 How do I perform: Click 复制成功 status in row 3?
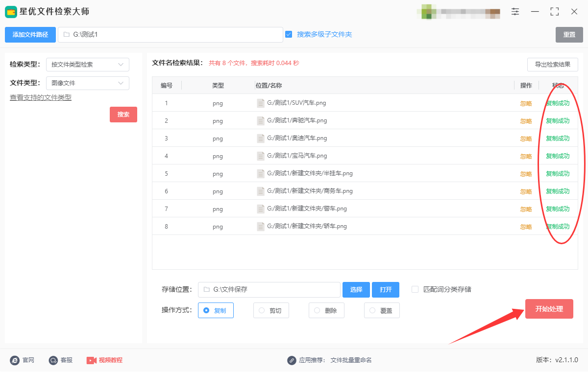[558, 139]
